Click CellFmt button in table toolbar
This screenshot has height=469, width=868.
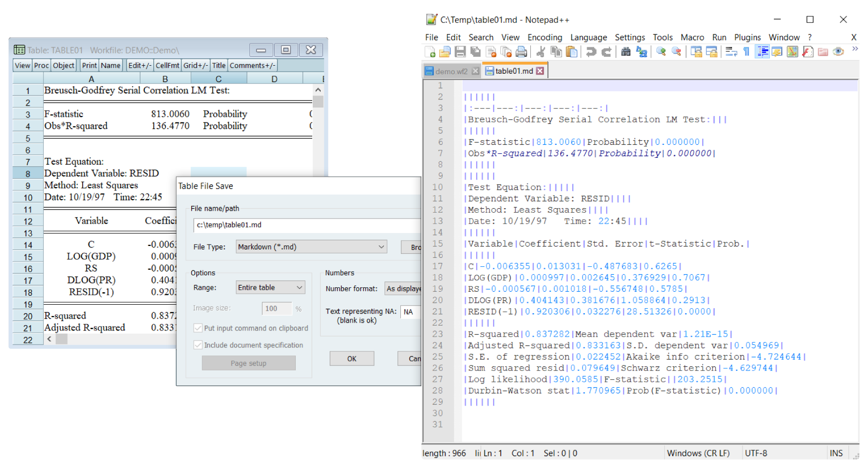click(x=167, y=65)
